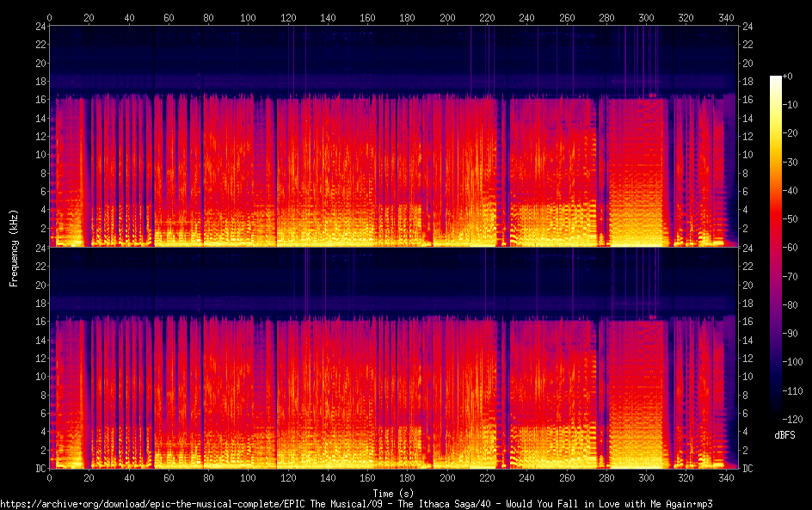
Task: Open the archive.org source URL at the bottom
Action: click(357, 504)
